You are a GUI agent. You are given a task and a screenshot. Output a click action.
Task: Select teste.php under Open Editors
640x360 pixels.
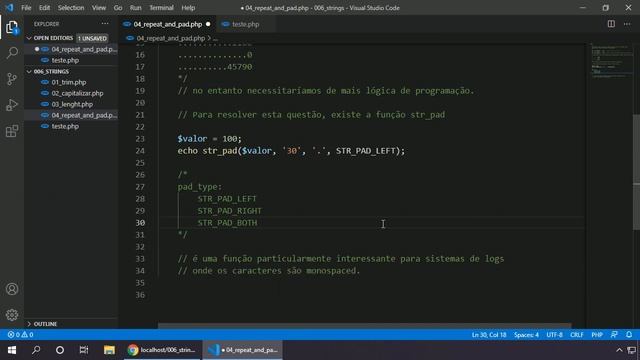tap(71, 60)
